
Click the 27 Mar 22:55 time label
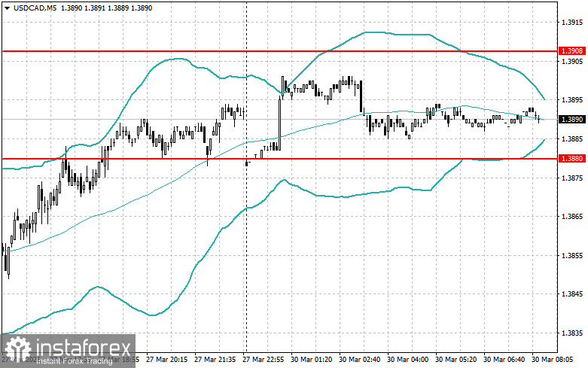pyautogui.click(x=263, y=360)
